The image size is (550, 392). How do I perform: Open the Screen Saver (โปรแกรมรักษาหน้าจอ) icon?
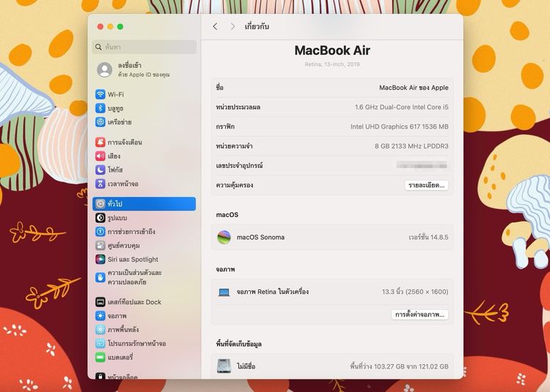100,344
